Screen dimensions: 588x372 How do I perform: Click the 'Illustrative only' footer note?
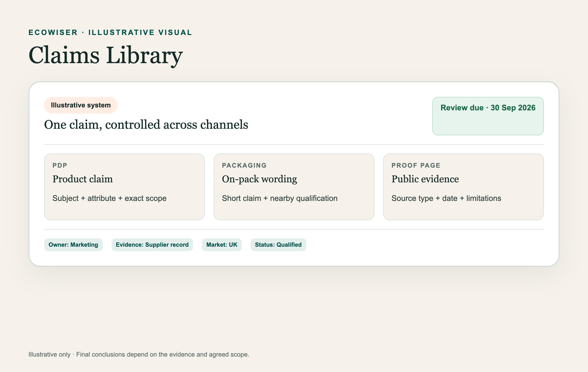tap(139, 354)
